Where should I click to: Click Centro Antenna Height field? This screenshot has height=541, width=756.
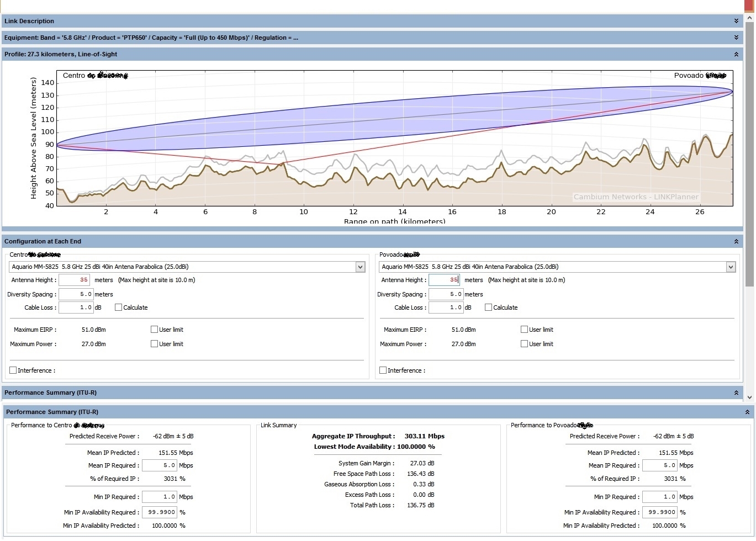tap(74, 280)
